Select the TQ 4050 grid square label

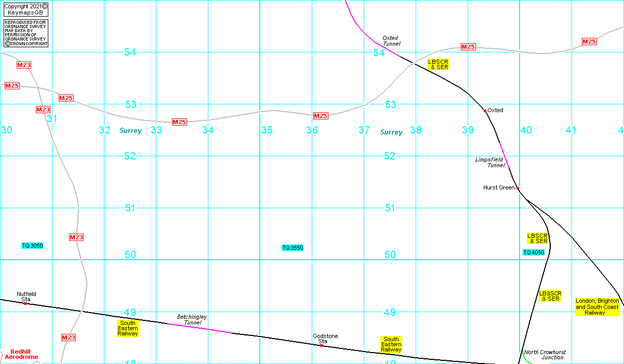click(x=534, y=252)
